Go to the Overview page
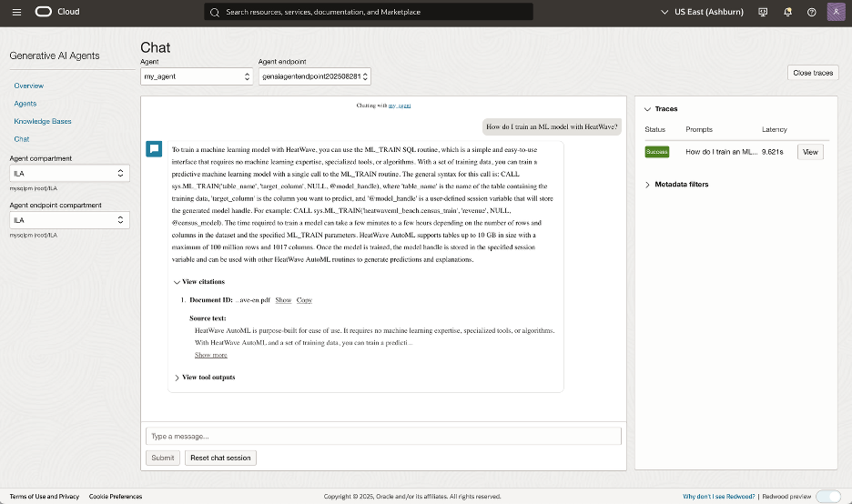 tap(29, 86)
